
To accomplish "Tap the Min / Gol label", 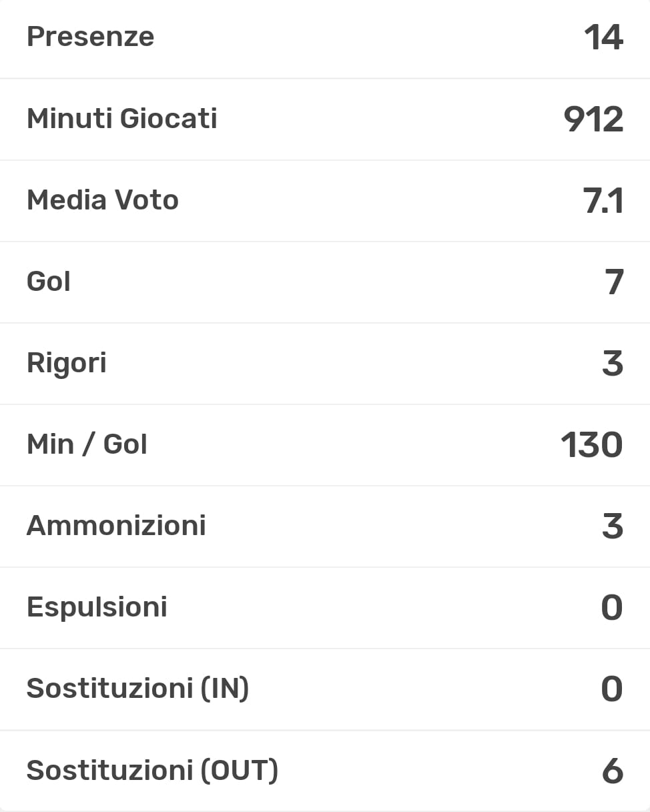I will point(87,444).
